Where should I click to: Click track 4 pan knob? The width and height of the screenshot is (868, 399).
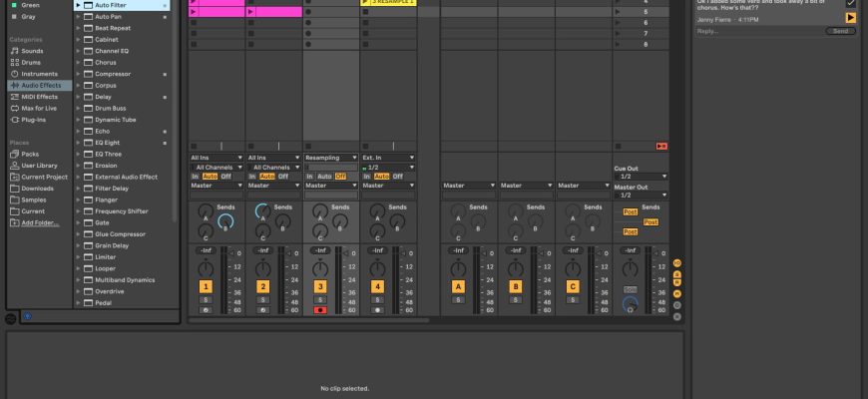pyautogui.click(x=378, y=269)
